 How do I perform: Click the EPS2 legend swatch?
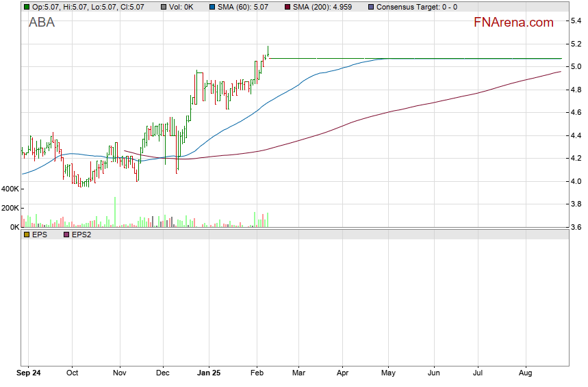66,235
